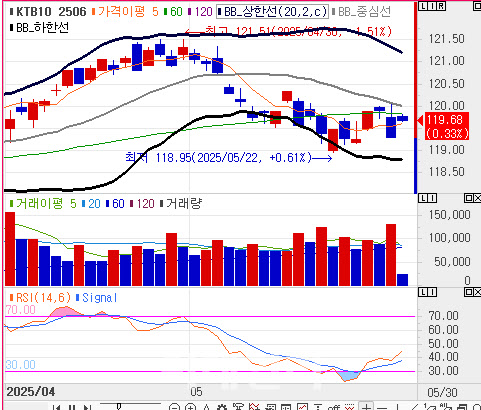Pause chart playback in the bottom toolbar
The height and width of the screenshot is (410, 481).
72,407
